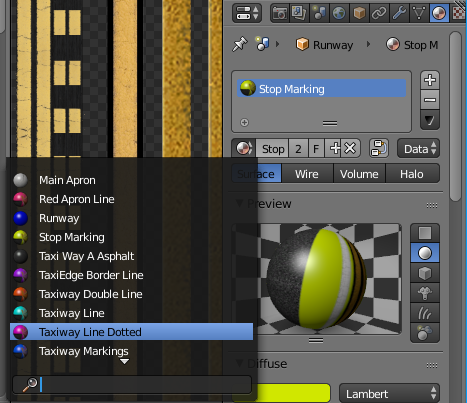Click small plus icon in slot list
The image size is (467, 403).
tap(244, 123)
